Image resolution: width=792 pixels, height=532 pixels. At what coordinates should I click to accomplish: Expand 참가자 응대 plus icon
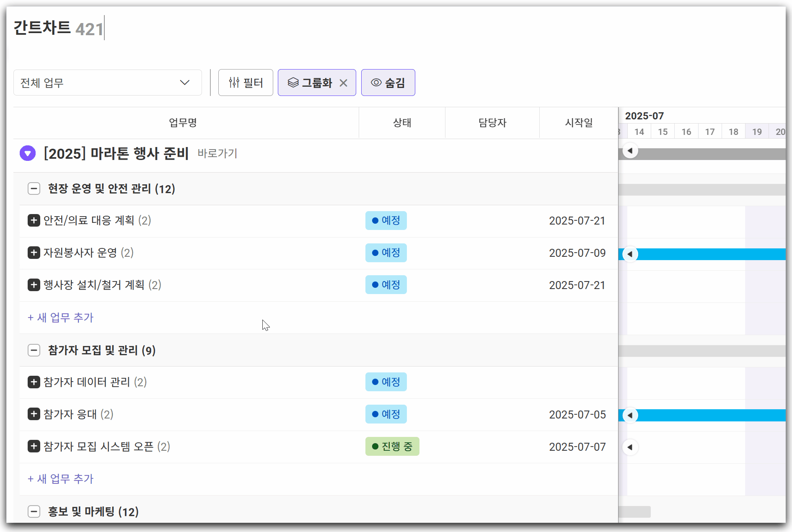[34, 414]
